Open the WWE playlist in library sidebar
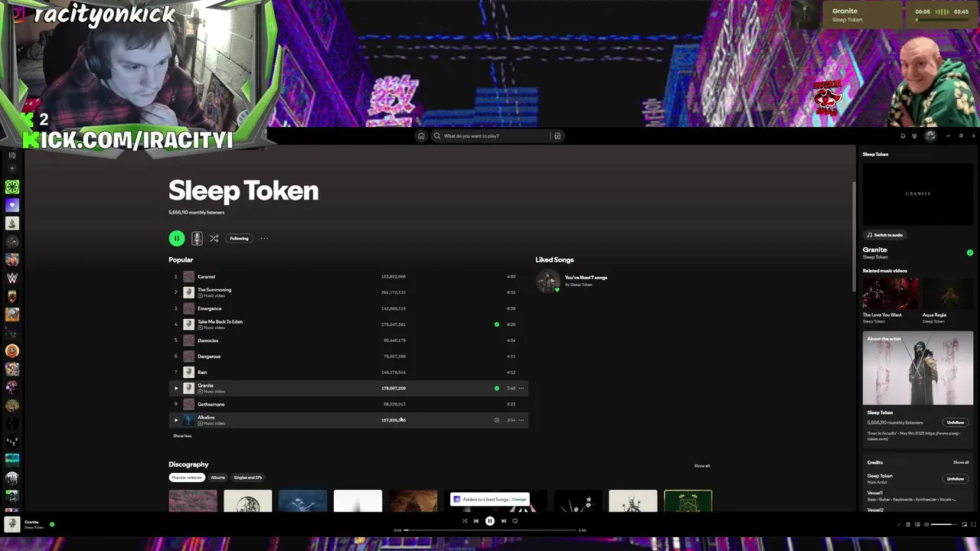 11,278
